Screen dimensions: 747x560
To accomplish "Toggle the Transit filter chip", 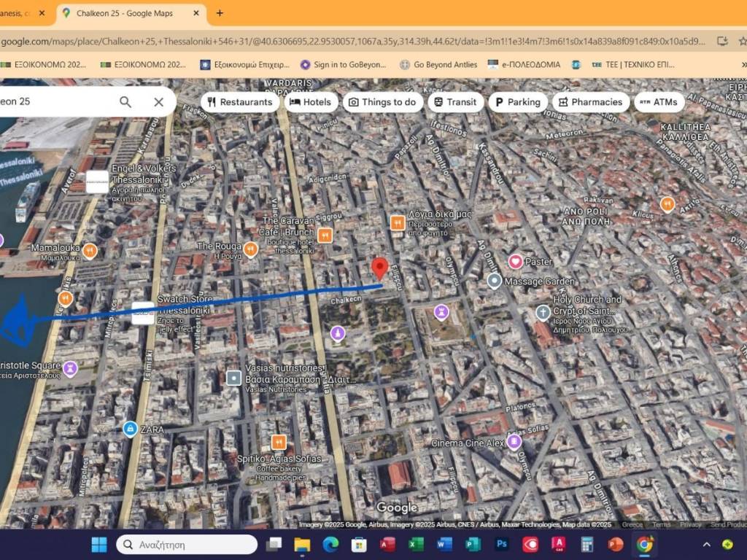I will 454,102.
